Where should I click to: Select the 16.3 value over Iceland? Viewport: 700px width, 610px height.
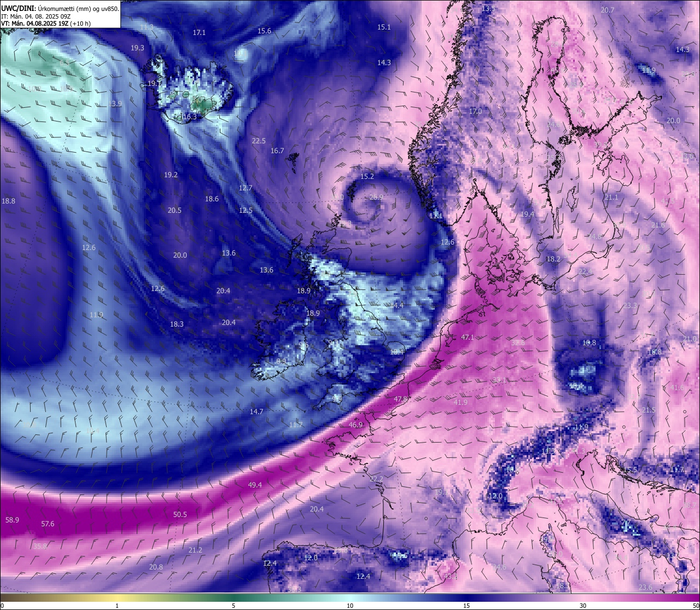pos(189,117)
